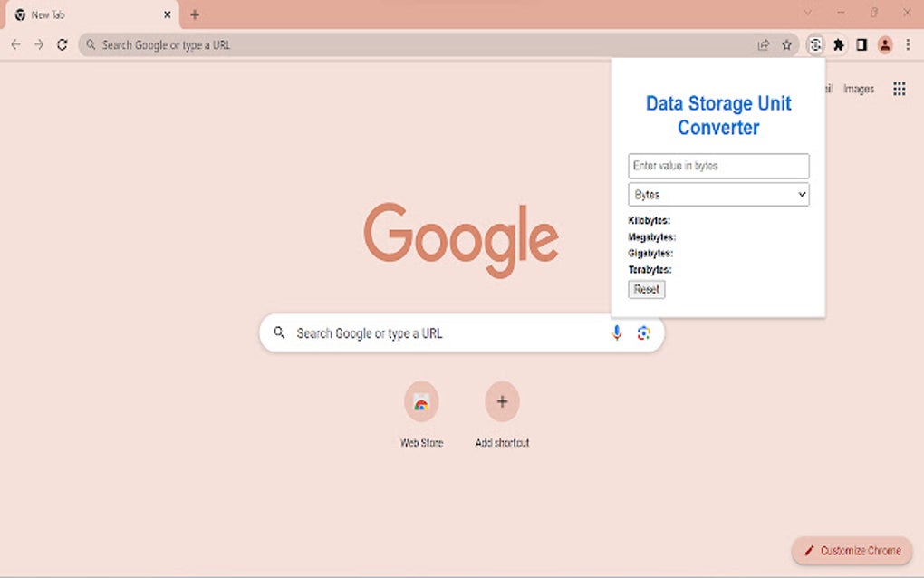The height and width of the screenshot is (578, 924).
Task: Click the magnifier icon in Google search box
Action: [x=279, y=332]
